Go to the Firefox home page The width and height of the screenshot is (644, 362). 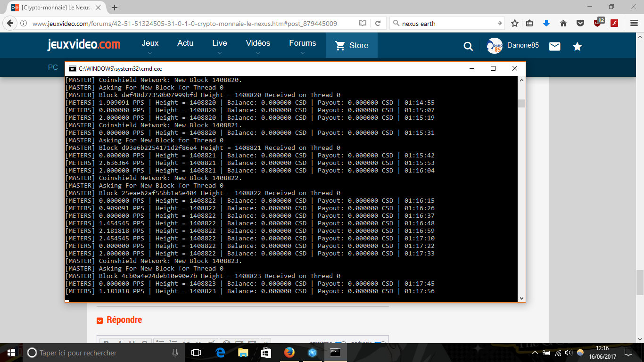(x=563, y=23)
